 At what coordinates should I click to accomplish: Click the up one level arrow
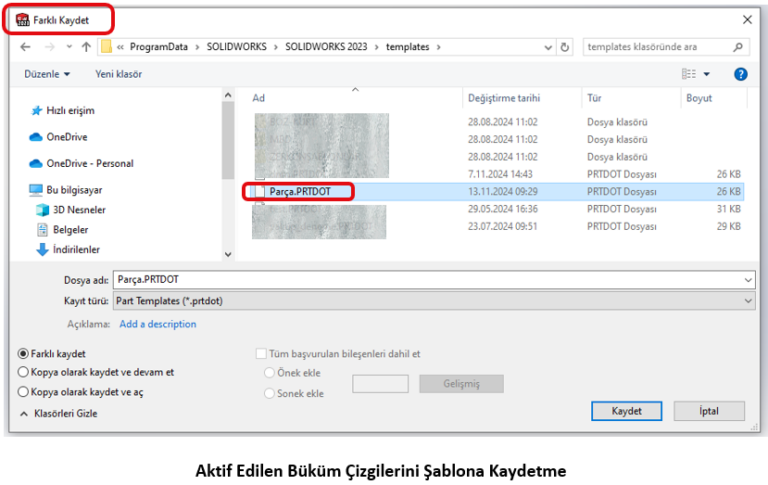point(86,47)
